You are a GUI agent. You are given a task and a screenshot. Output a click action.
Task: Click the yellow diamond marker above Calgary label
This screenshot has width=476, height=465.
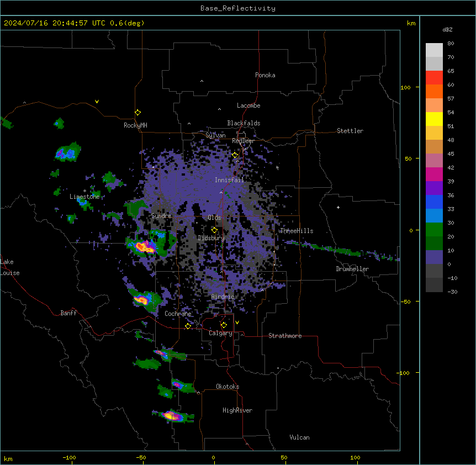pyautogui.click(x=224, y=325)
